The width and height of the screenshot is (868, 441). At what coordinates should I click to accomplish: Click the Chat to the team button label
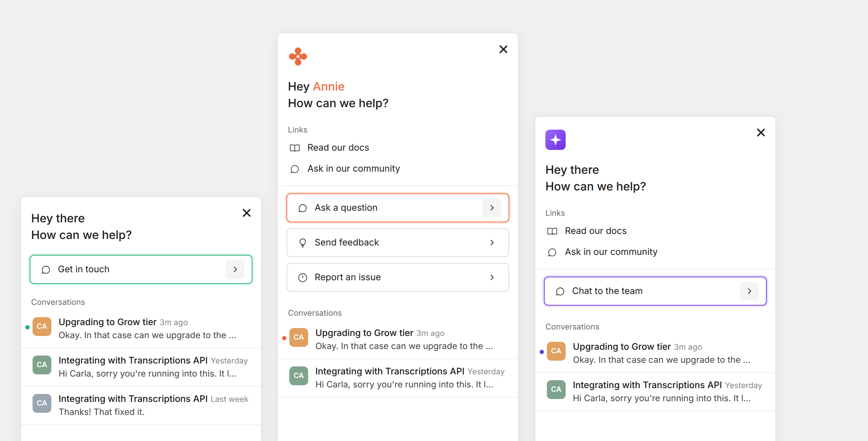tap(607, 291)
